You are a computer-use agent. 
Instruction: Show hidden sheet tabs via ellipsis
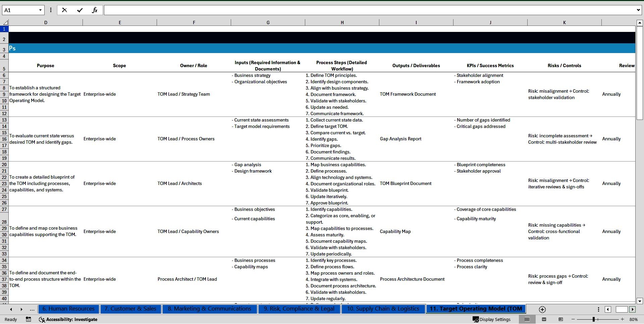[x=32, y=309]
